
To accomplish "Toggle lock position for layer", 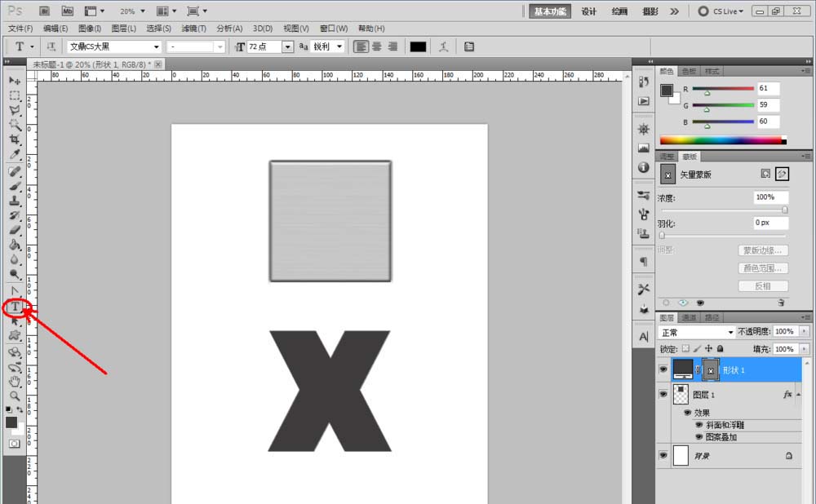I will [709, 348].
